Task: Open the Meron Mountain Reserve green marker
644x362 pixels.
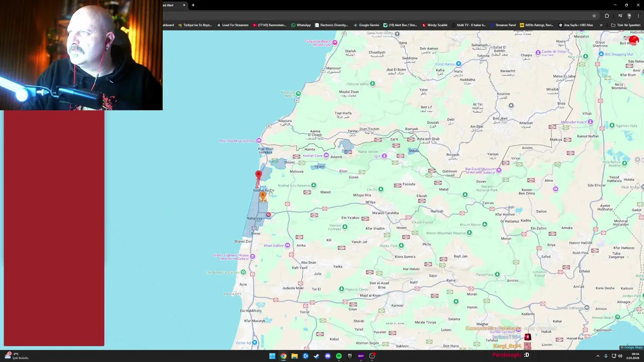Action: (469, 233)
